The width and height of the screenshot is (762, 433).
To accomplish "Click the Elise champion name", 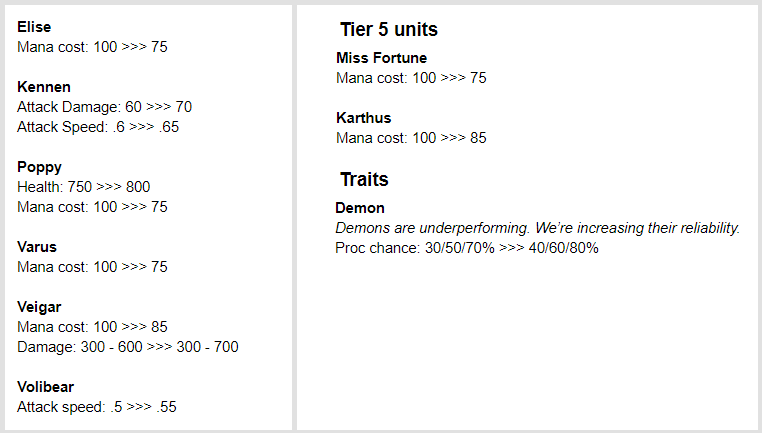I will [34, 27].
